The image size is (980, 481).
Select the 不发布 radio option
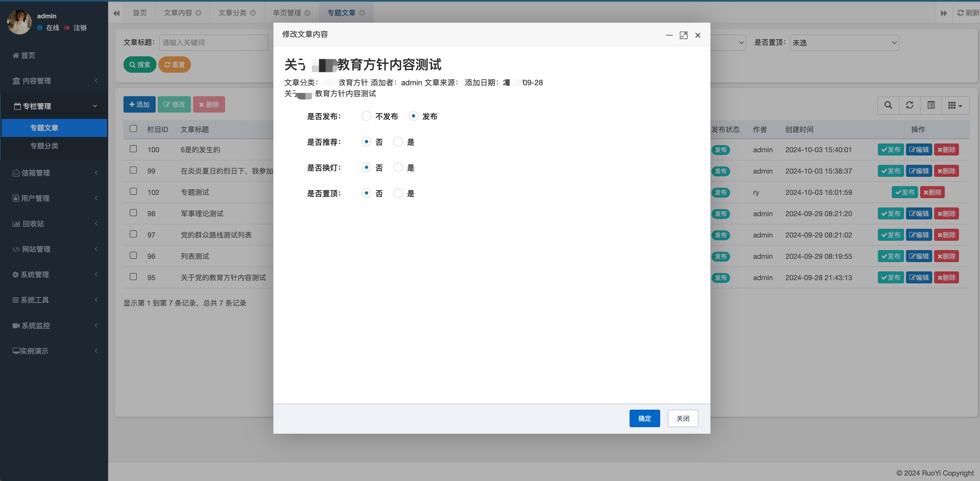pyautogui.click(x=366, y=116)
